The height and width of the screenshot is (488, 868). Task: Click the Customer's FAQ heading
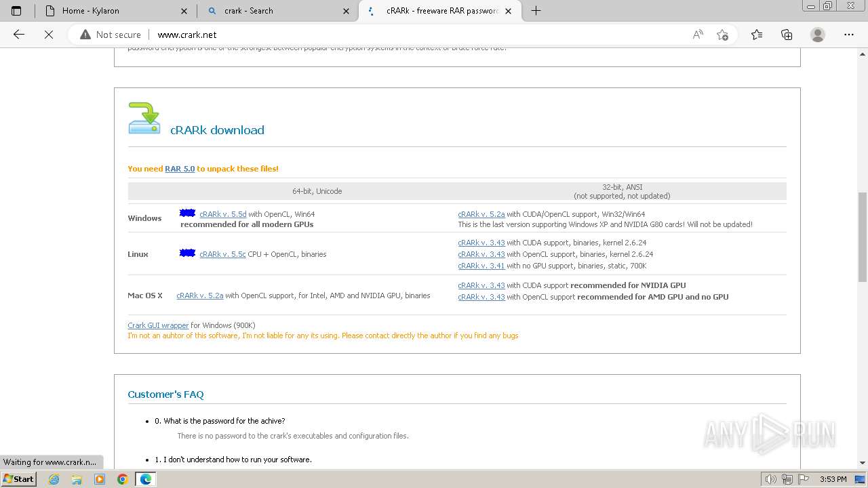pyautogui.click(x=165, y=394)
